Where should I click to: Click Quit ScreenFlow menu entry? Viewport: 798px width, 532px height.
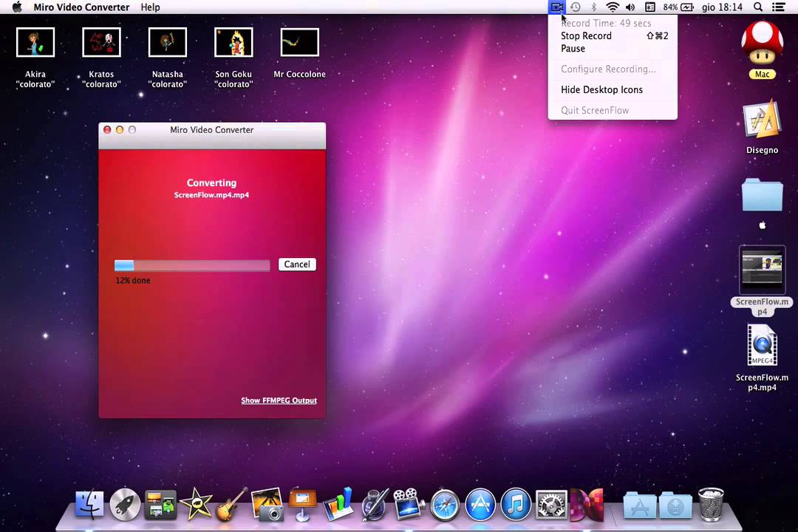613,110
